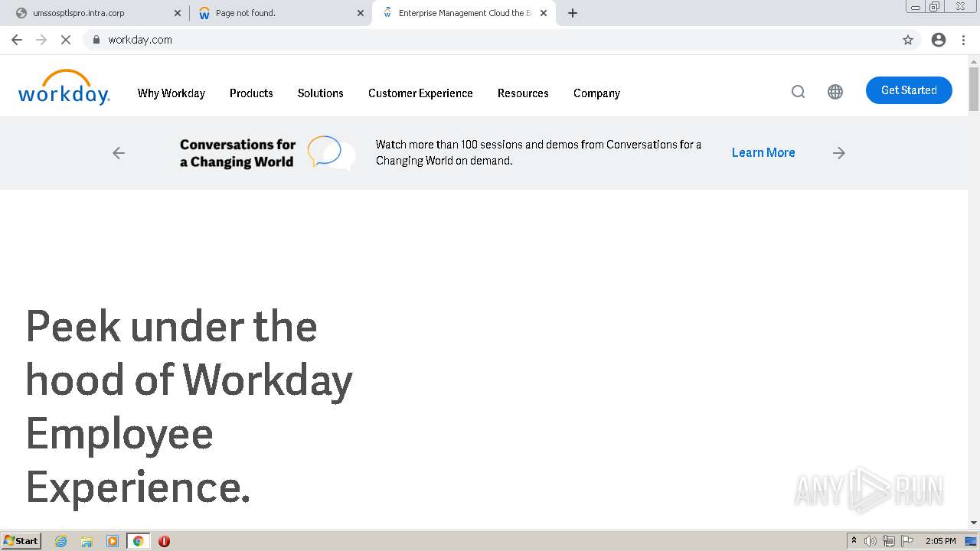This screenshot has width=980, height=551.
Task: Close the Enterprise Management Cloud tab
Action: [x=544, y=13]
